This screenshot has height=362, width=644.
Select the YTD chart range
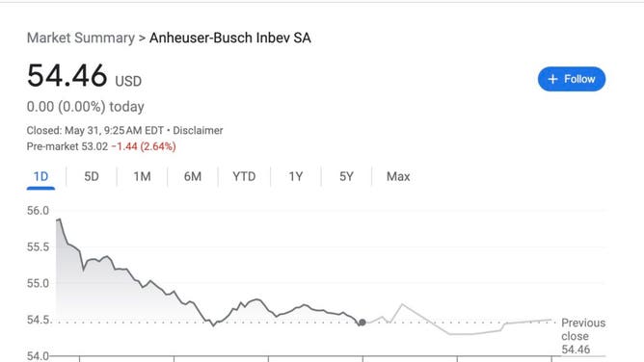244,177
